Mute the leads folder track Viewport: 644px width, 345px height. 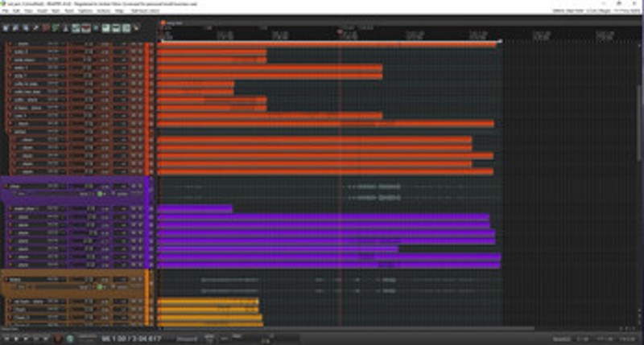(x=134, y=279)
